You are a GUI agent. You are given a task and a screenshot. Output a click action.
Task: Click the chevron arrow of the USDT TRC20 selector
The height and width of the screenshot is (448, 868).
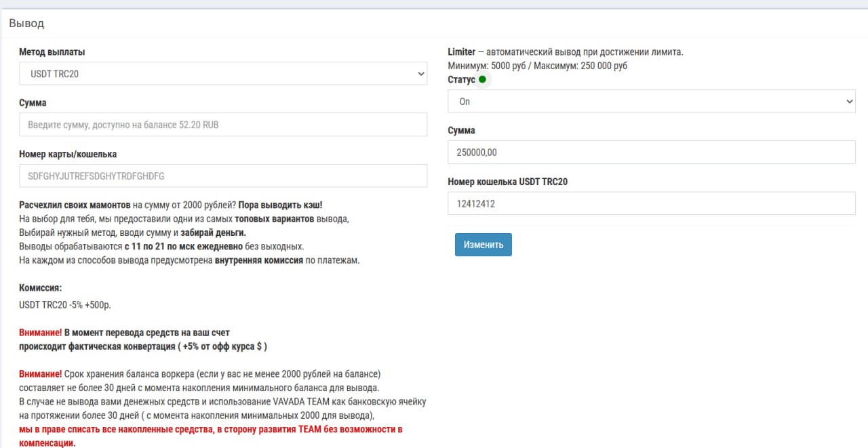coord(420,73)
